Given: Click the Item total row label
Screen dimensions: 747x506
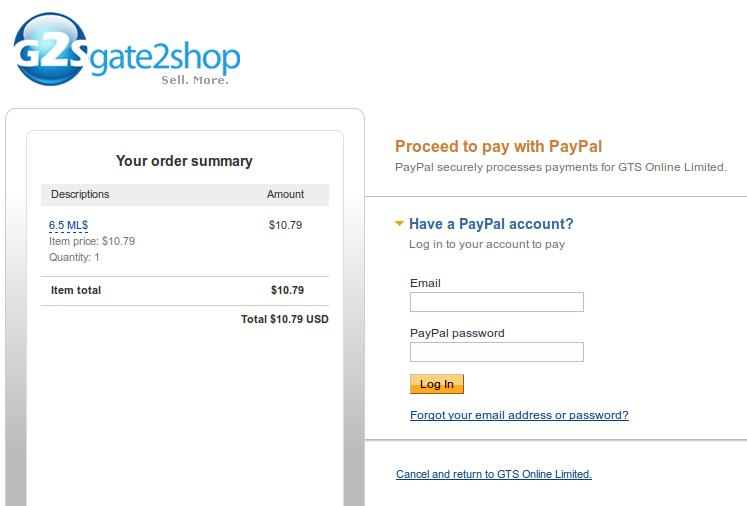Looking at the screenshot, I should pyautogui.click(x=76, y=290).
